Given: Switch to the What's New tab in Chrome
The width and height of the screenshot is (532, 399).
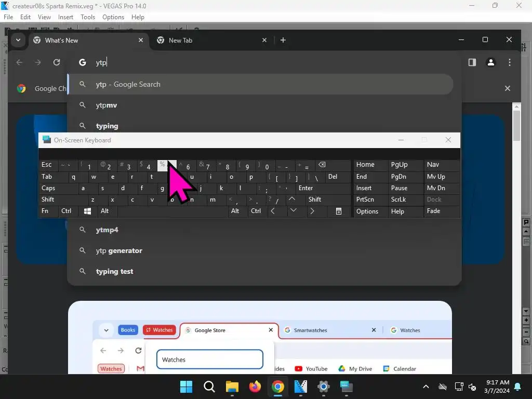Looking at the screenshot, I should tap(88, 41).
